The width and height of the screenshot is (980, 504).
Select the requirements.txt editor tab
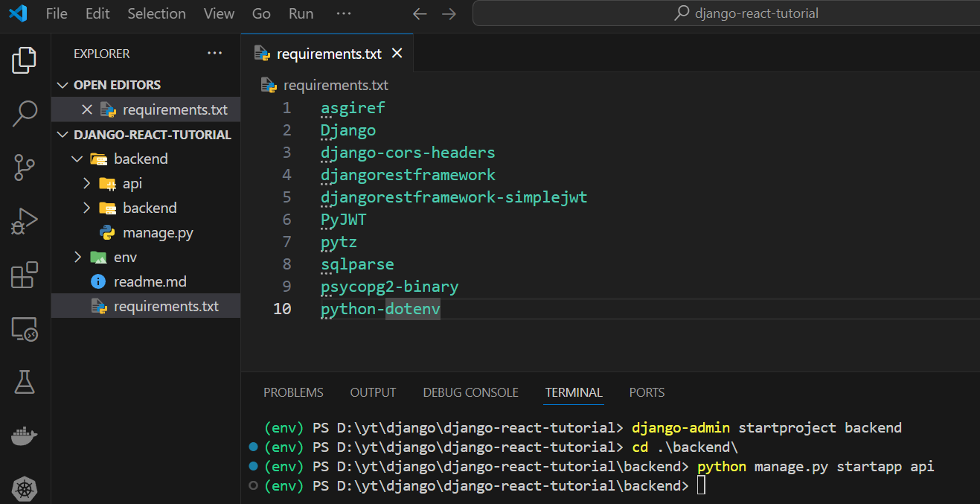327,54
